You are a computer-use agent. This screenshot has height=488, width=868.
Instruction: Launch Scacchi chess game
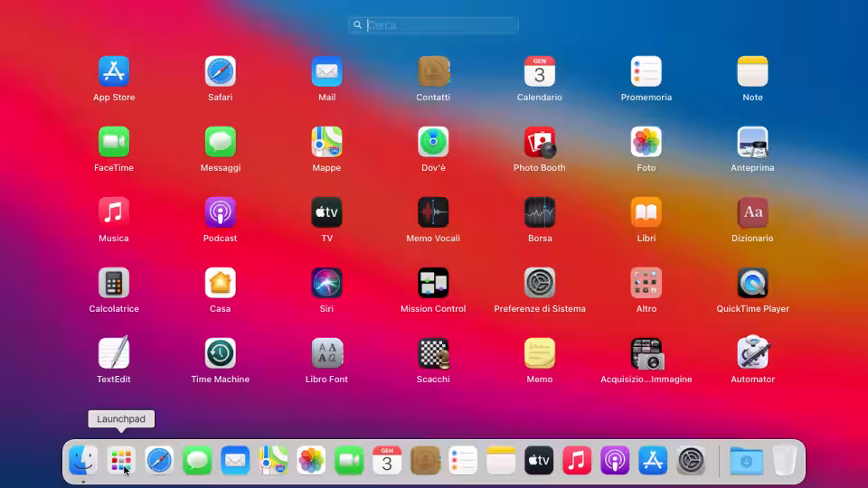[x=433, y=353]
